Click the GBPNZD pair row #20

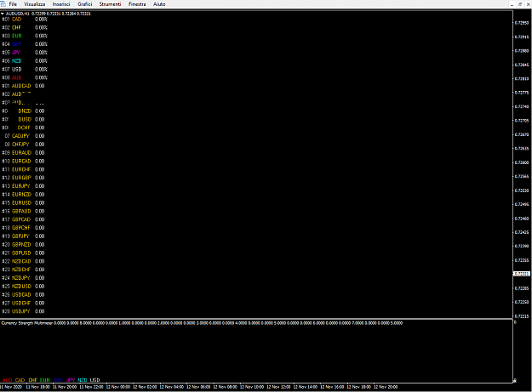point(23,245)
